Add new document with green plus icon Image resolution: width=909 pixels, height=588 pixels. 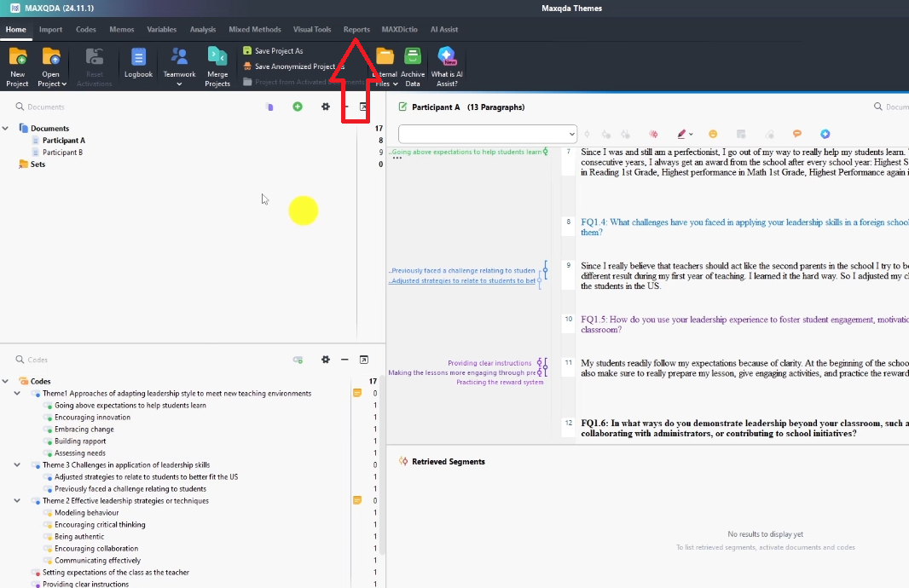[298, 107]
